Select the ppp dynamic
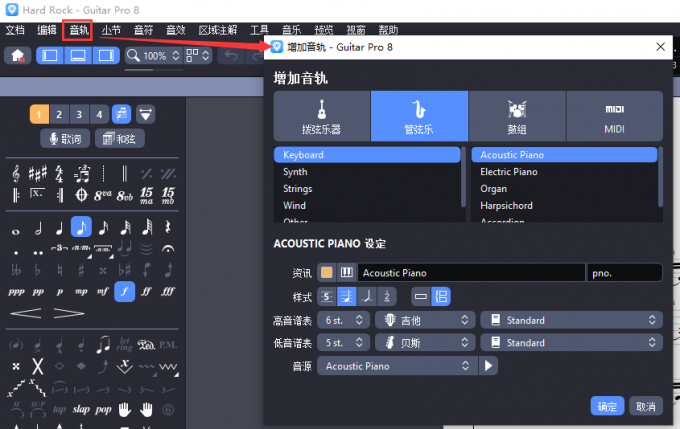The image size is (680, 429). [x=16, y=292]
